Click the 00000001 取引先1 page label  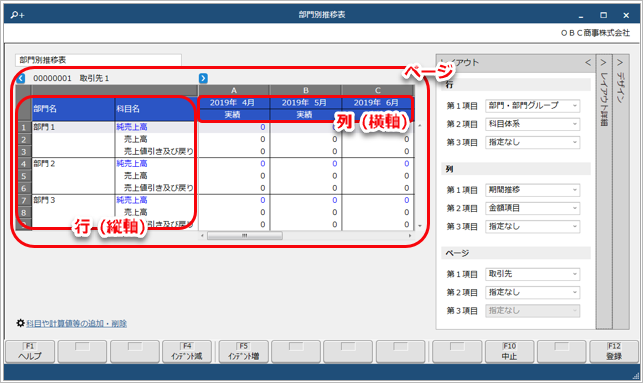[71, 78]
